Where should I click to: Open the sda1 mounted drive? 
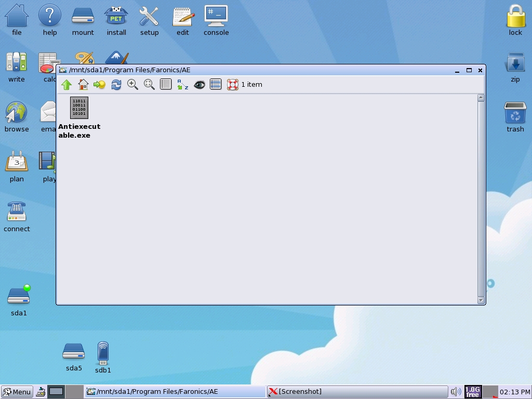[x=19, y=301]
